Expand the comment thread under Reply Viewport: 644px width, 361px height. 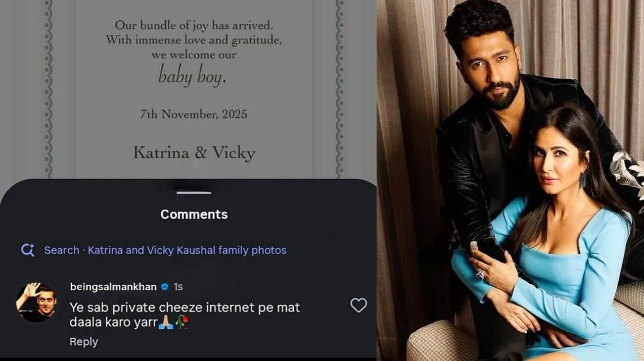tap(83, 342)
